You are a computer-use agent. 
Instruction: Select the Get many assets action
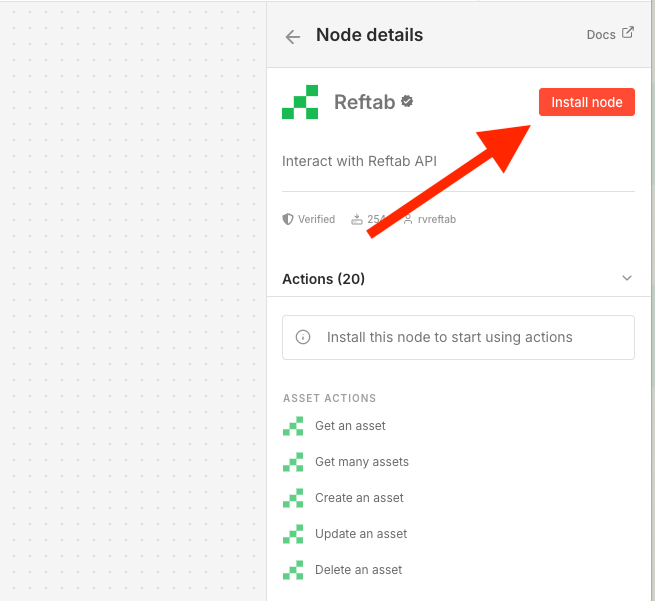(361, 462)
